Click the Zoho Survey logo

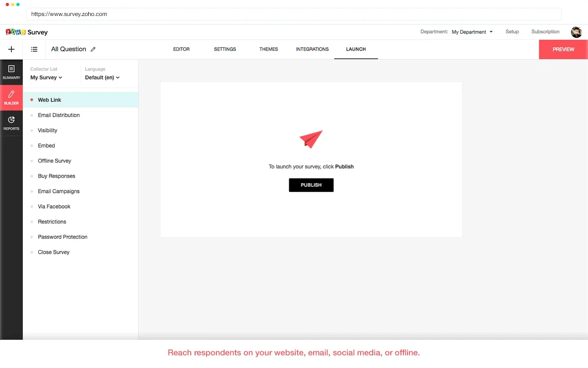(x=27, y=32)
